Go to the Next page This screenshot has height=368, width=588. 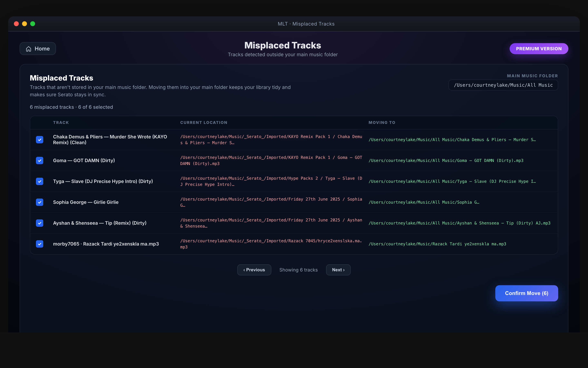[x=338, y=270]
